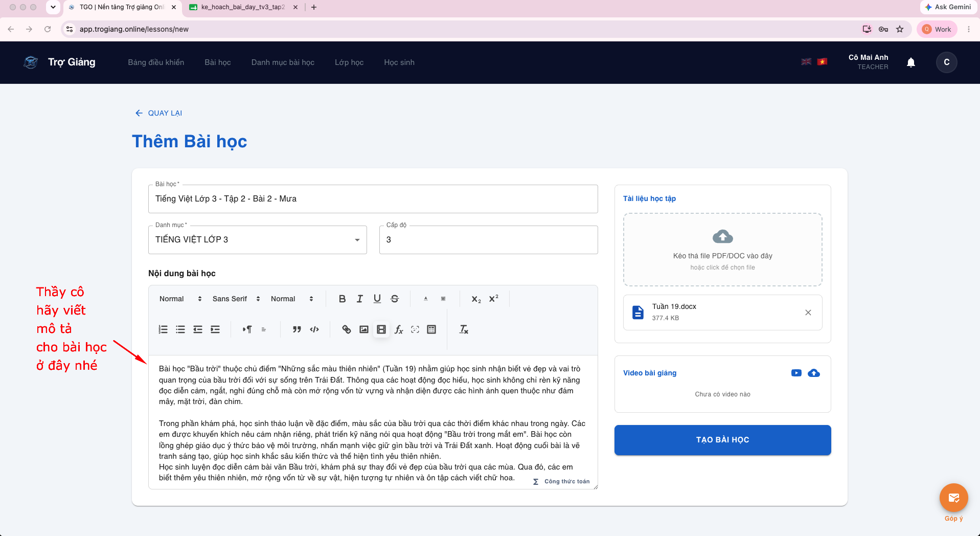Insert a code block
The height and width of the screenshot is (536, 980).
click(314, 329)
